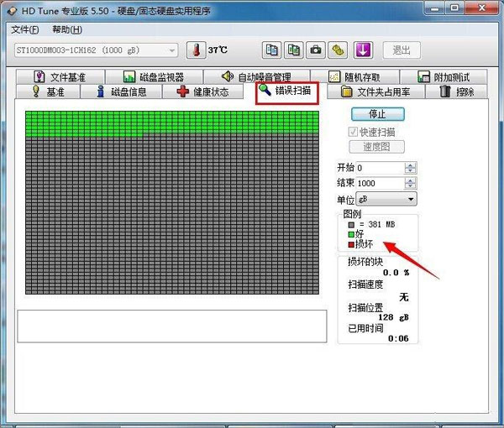Increase the 结束 value with up arrow

410,180
